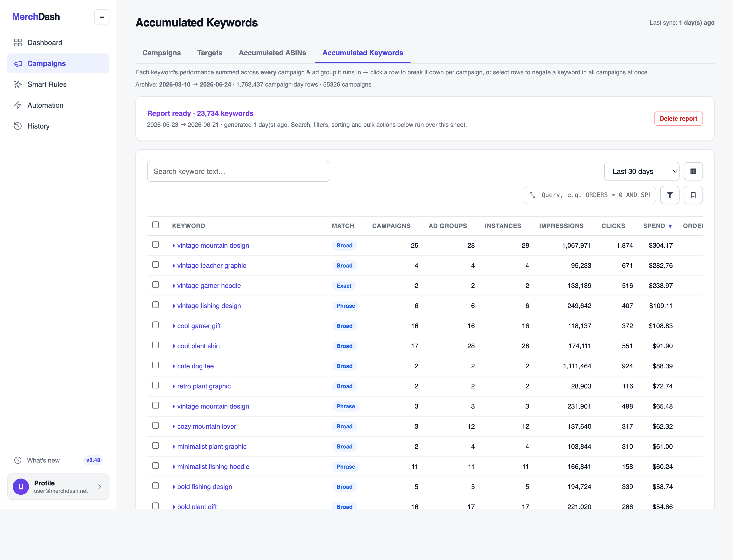Check the cool plant shirt row

(x=155, y=345)
